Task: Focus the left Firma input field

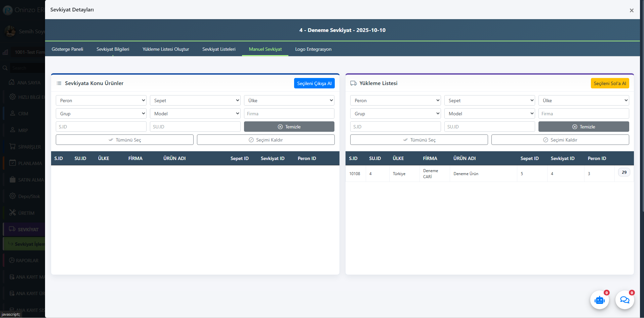Action: 289,114
